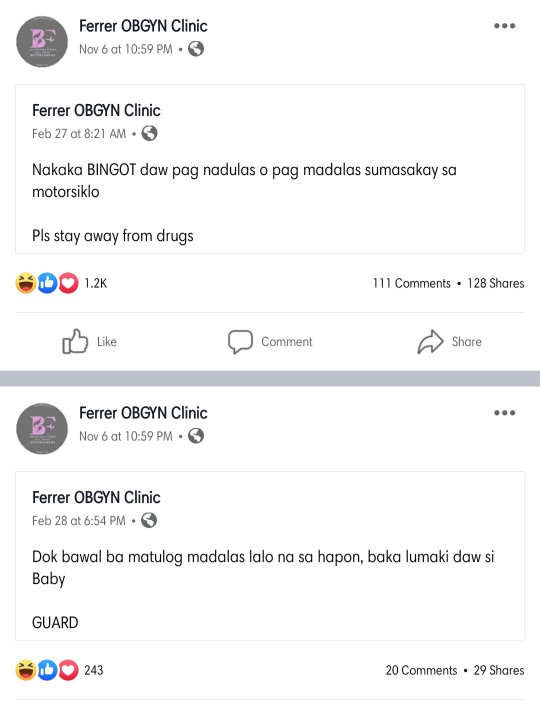This screenshot has height=704, width=540.
Task: View the 111 Comments on first post
Action: coord(412,283)
